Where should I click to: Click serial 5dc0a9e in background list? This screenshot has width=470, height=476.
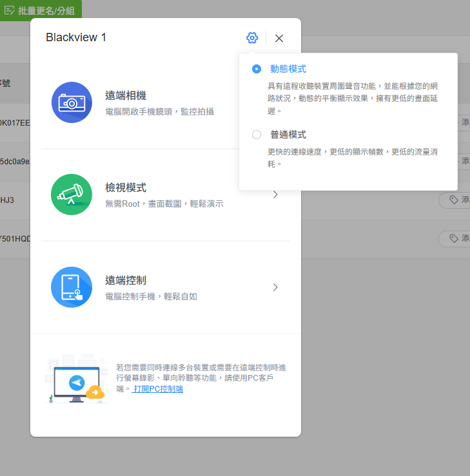click(15, 162)
